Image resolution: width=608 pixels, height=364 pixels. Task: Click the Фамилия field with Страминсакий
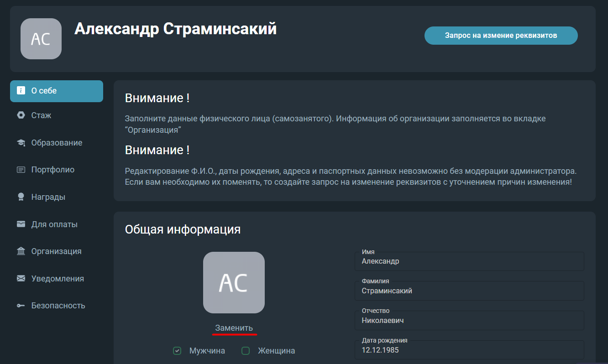click(469, 291)
